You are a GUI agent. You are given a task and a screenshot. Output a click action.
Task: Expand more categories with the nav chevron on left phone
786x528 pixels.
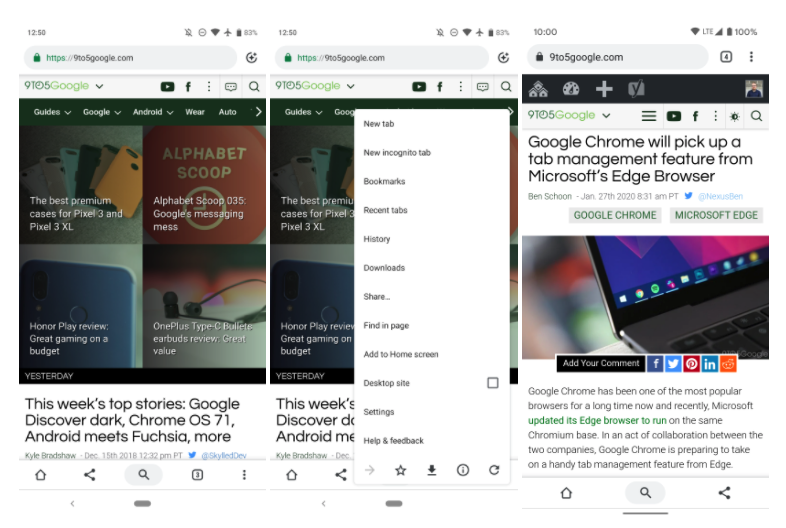[x=258, y=111]
